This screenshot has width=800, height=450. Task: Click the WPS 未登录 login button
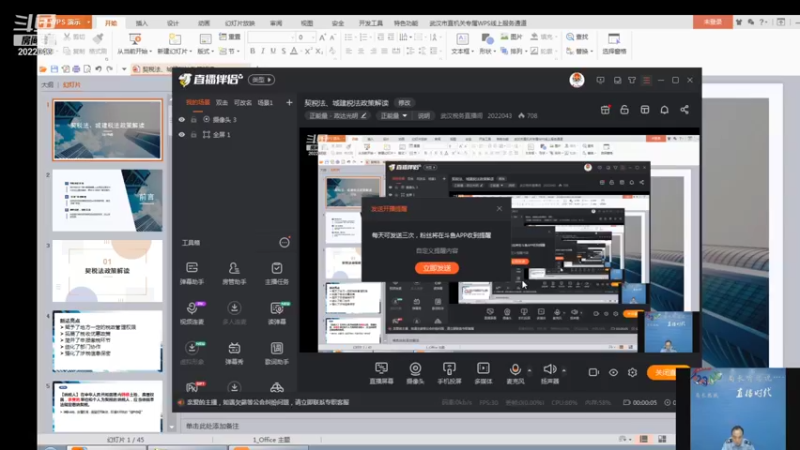tap(712, 22)
